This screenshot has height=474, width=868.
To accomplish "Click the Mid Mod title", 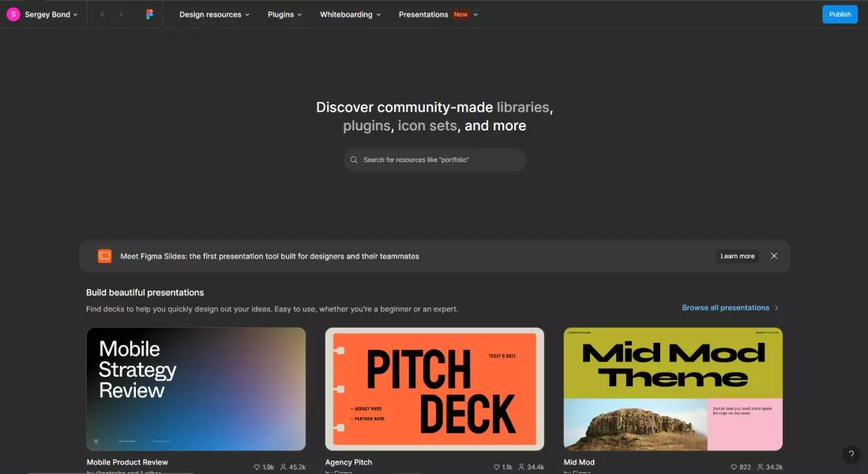I will point(579,462).
